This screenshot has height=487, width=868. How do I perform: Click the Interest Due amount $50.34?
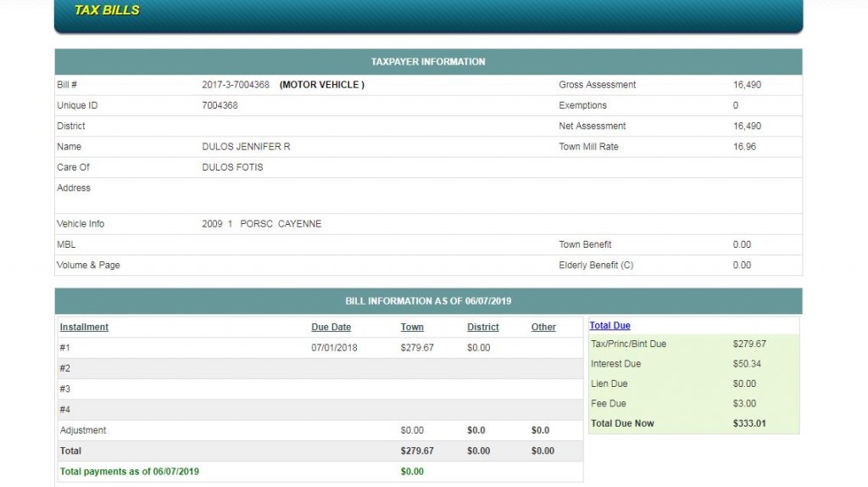coord(747,364)
